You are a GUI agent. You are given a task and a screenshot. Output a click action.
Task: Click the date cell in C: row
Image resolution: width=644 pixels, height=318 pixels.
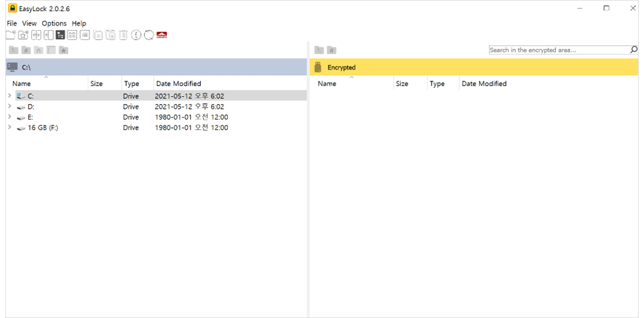[x=189, y=96]
